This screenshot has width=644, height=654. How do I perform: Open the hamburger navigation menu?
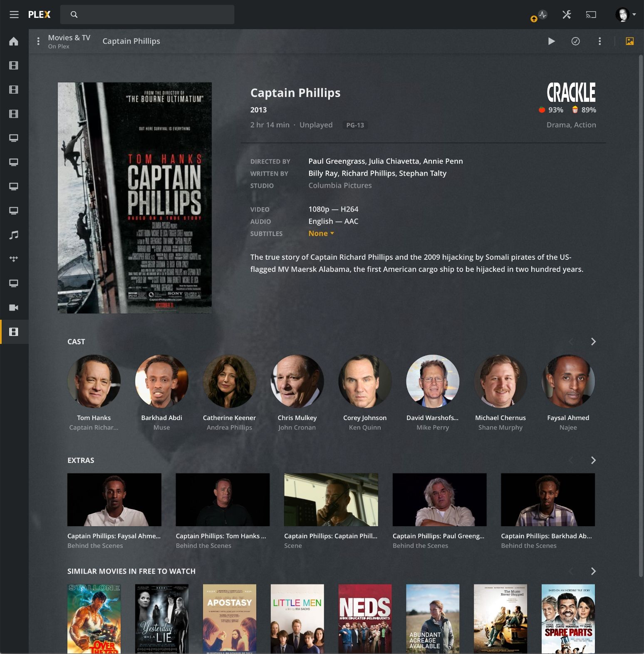(14, 15)
